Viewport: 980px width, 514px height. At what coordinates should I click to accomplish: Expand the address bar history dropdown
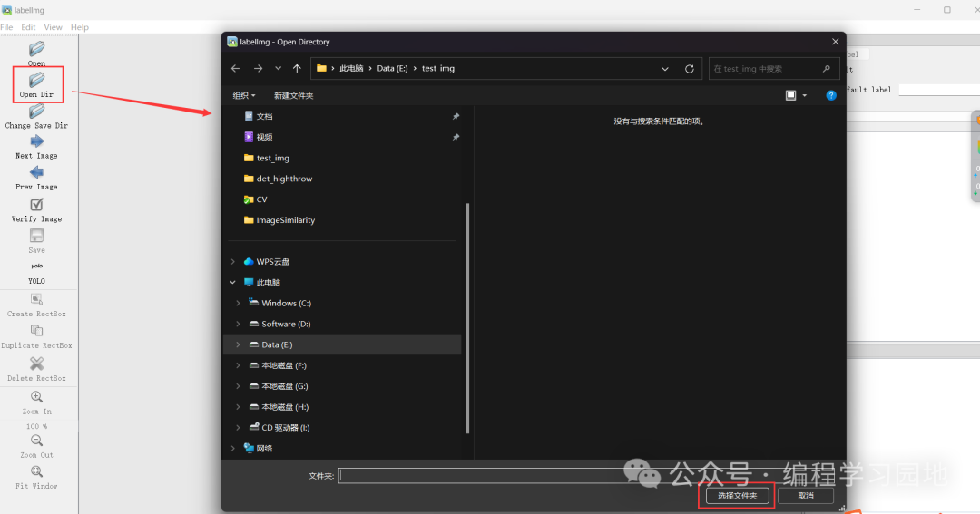pos(665,69)
